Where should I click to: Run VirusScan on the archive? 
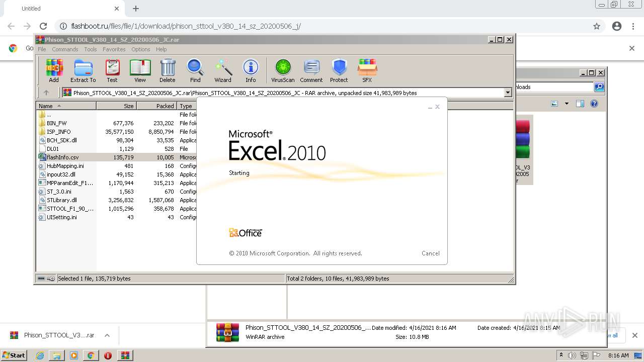click(283, 70)
